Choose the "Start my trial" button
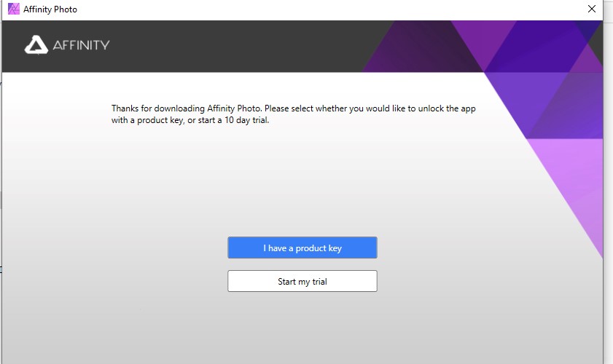Screen dimensions: 613x364 point(302,281)
